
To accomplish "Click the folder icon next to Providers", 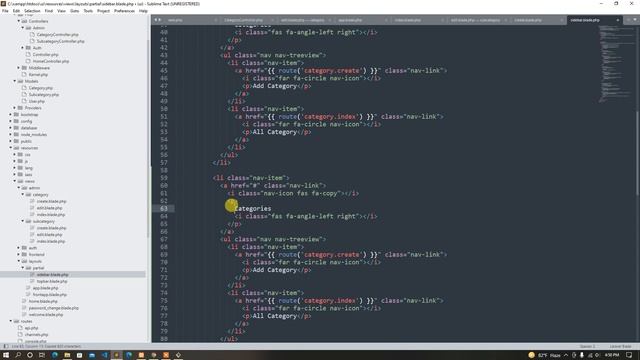I will click(20, 108).
